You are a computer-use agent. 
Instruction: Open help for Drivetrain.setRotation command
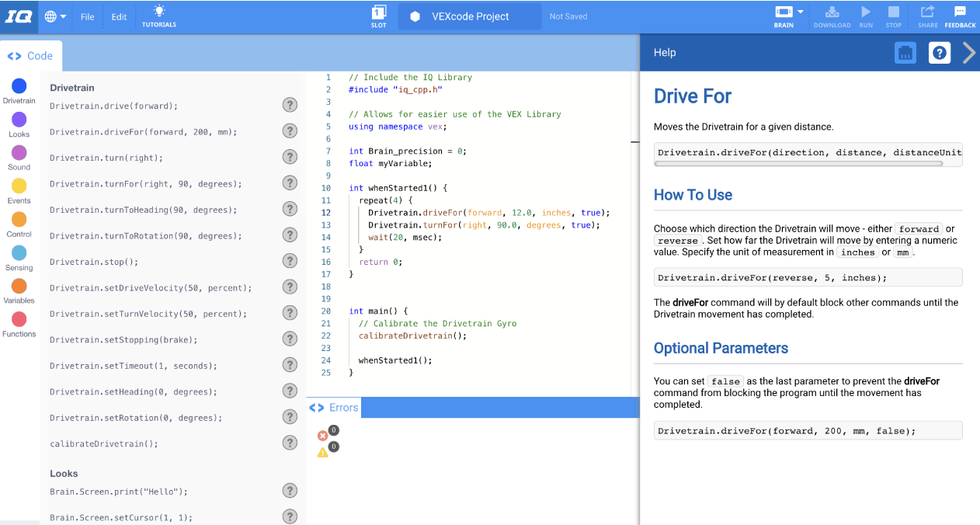(290, 418)
